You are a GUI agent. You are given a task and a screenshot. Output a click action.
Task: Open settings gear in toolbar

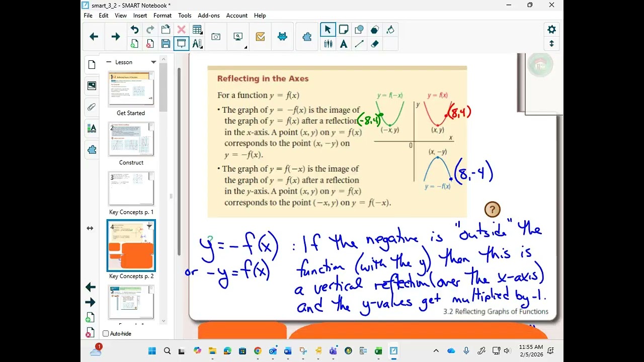tap(551, 29)
